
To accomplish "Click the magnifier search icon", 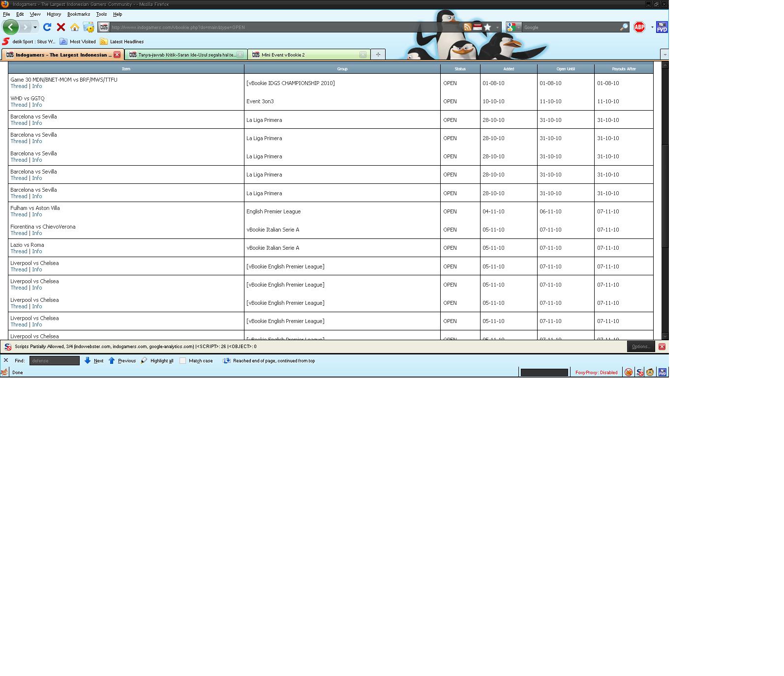I will coord(624,27).
